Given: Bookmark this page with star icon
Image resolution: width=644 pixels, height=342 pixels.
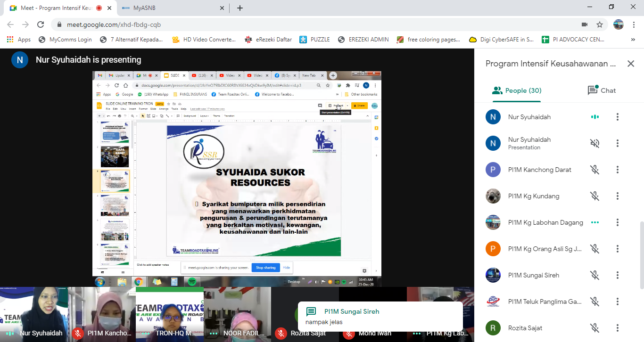Looking at the screenshot, I should pyautogui.click(x=600, y=24).
